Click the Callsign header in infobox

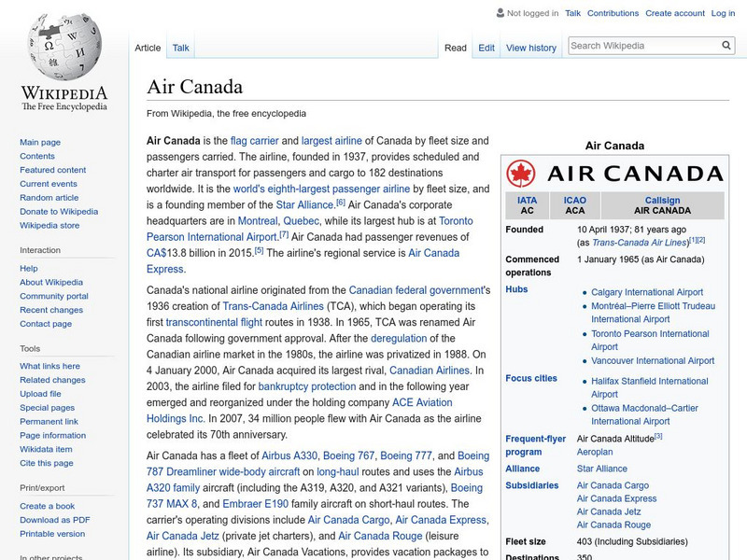(662, 200)
